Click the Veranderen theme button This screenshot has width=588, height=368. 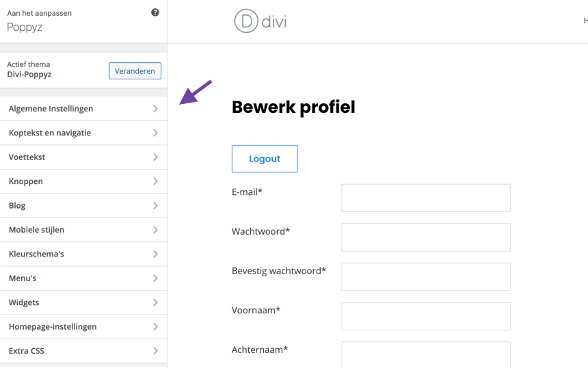135,71
